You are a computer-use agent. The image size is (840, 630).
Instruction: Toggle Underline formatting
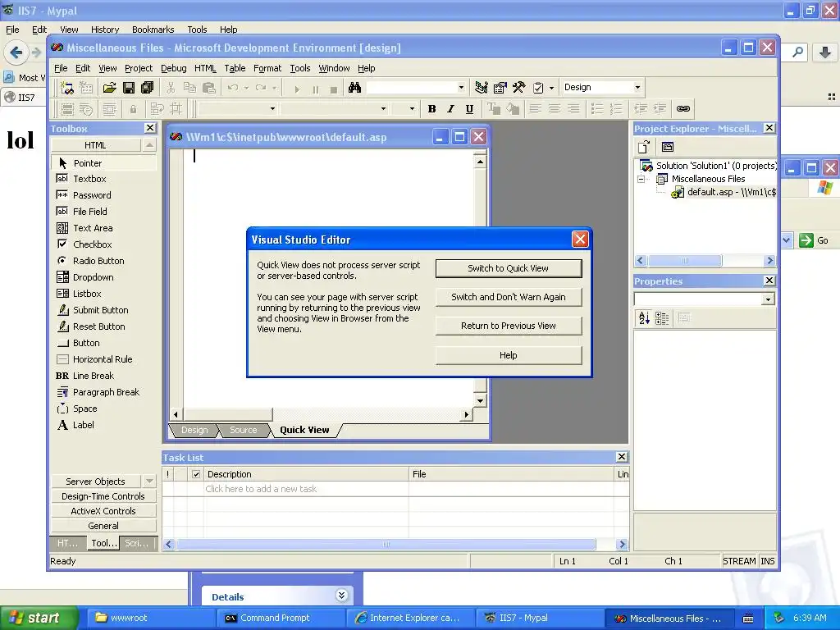[x=469, y=109]
